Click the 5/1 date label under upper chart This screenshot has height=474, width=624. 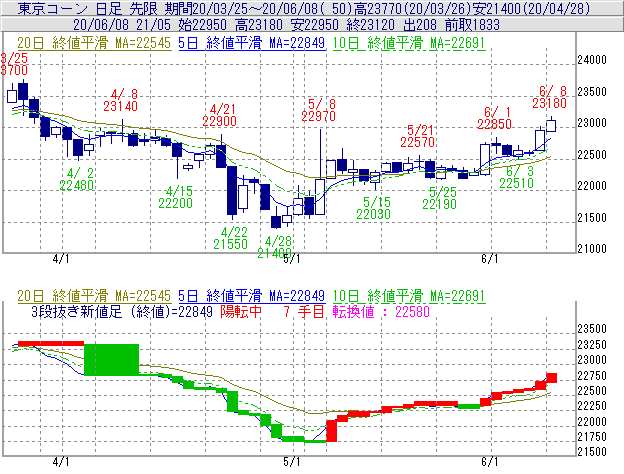(x=292, y=259)
